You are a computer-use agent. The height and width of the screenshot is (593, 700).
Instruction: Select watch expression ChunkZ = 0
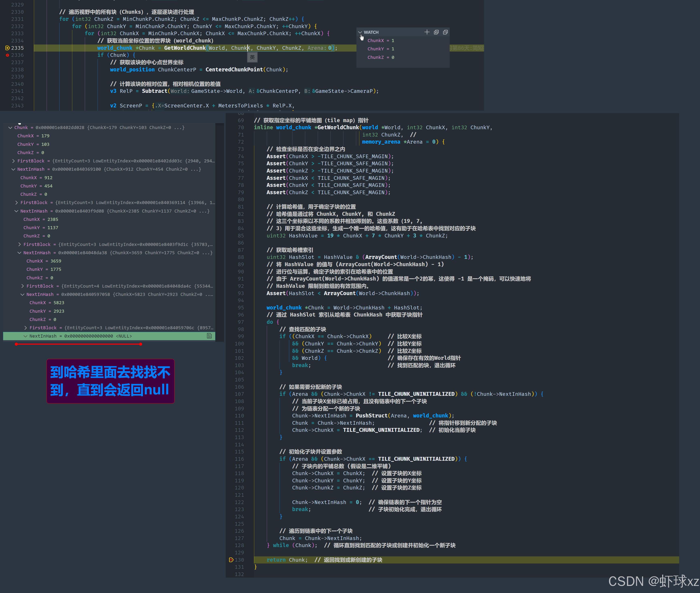tap(381, 57)
